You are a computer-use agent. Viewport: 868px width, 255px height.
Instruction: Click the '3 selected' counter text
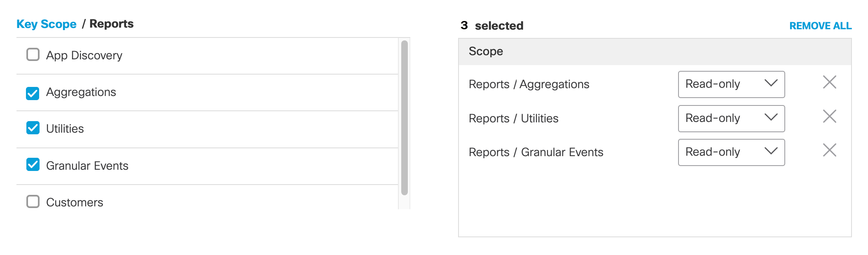[x=492, y=26]
